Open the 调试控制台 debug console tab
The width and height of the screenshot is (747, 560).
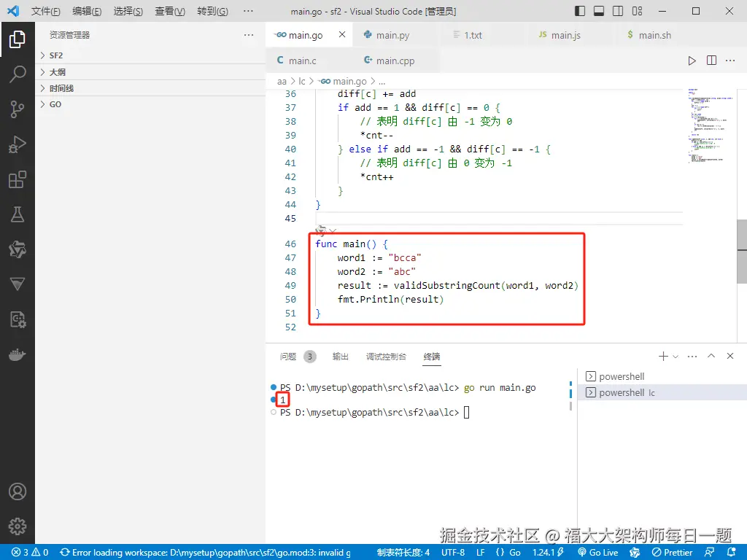(386, 356)
